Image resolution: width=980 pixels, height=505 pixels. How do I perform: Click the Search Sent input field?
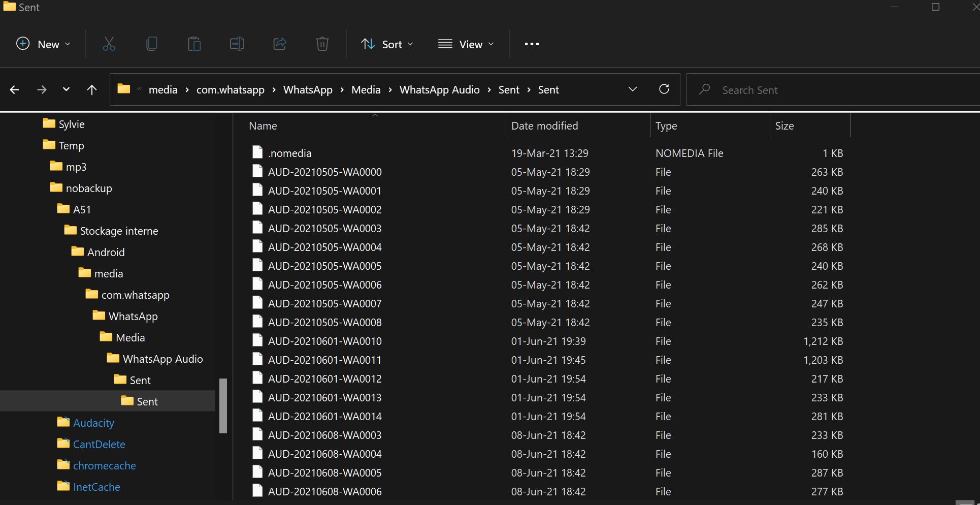pyautogui.click(x=833, y=90)
